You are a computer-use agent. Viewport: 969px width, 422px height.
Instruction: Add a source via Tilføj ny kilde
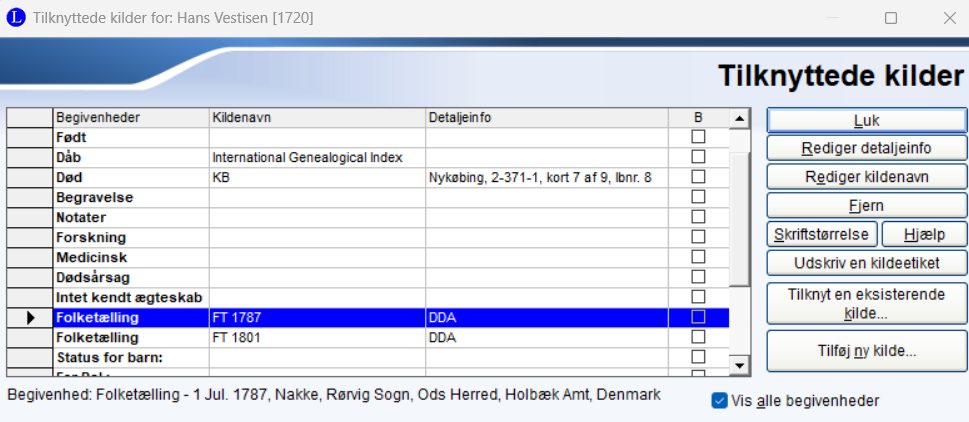point(866,351)
